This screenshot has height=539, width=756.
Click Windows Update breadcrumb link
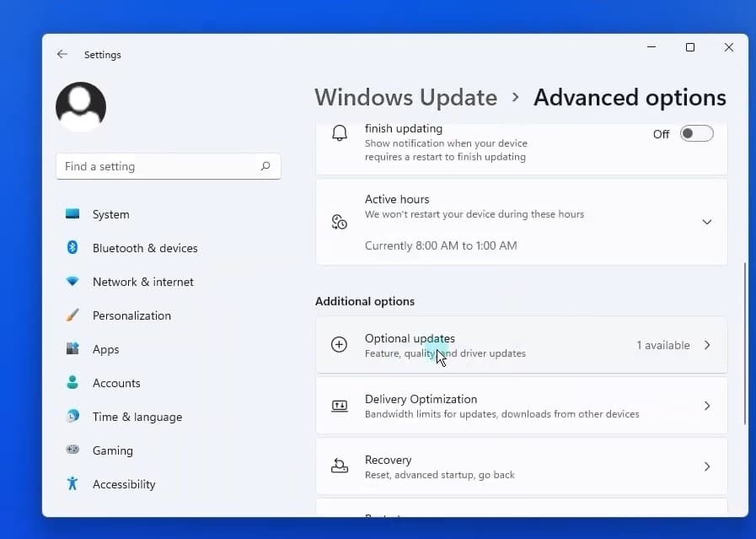pyautogui.click(x=405, y=98)
